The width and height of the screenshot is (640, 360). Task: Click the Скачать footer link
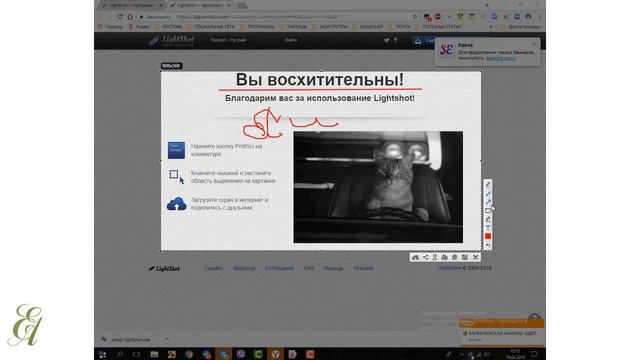pos(213,268)
